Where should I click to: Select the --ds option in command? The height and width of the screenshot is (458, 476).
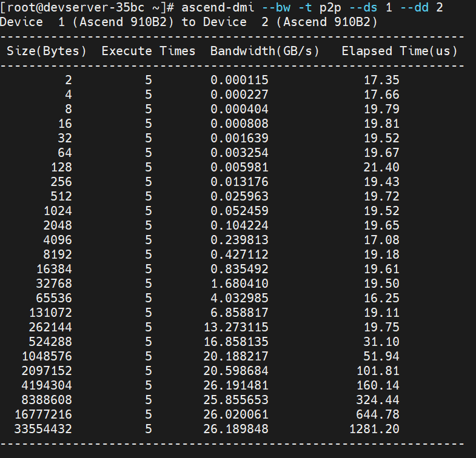(x=363, y=7)
